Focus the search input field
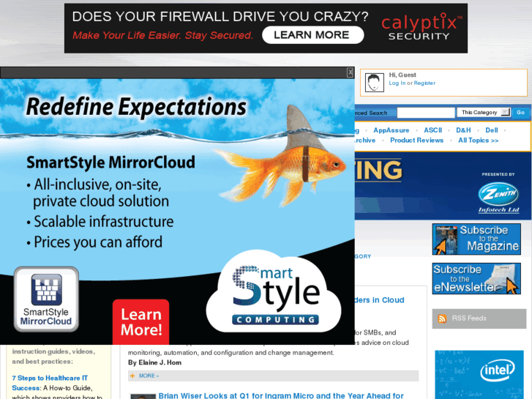This screenshot has width=532, height=399. click(426, 113)
